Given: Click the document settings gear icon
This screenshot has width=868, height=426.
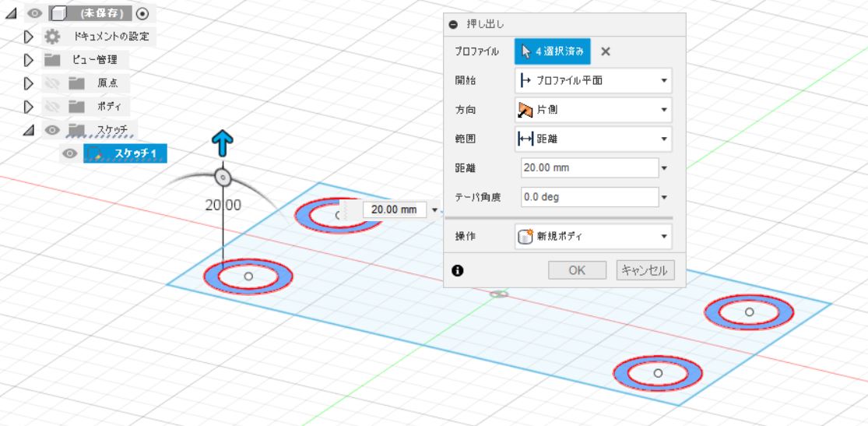Looking at the screenshot, I should click(52, 37).
